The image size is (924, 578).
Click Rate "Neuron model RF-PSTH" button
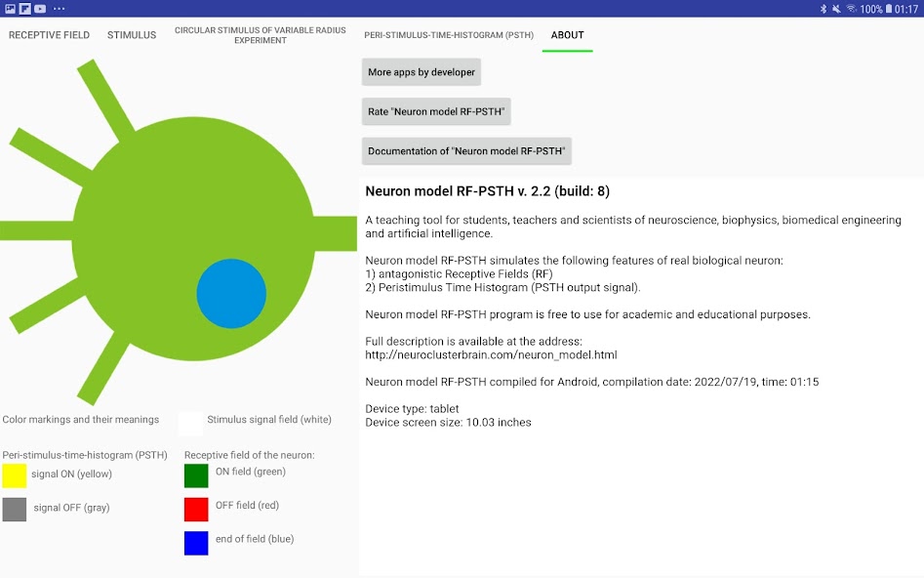tap(436, 111)
